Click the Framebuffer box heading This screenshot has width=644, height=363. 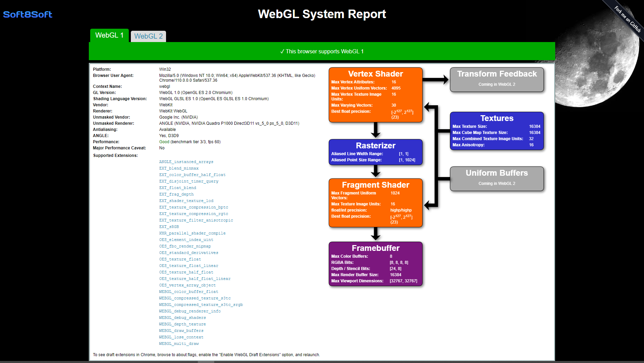(x=375, y=248)
